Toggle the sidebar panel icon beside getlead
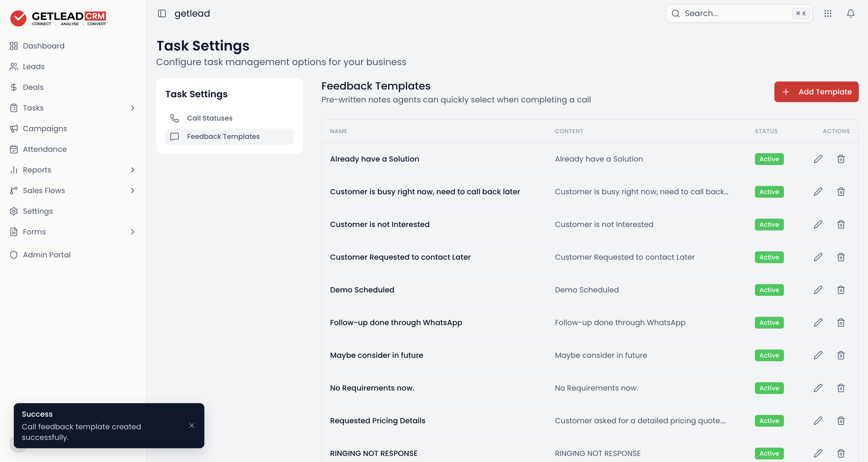Screen dimensions: 868x462 162,13
